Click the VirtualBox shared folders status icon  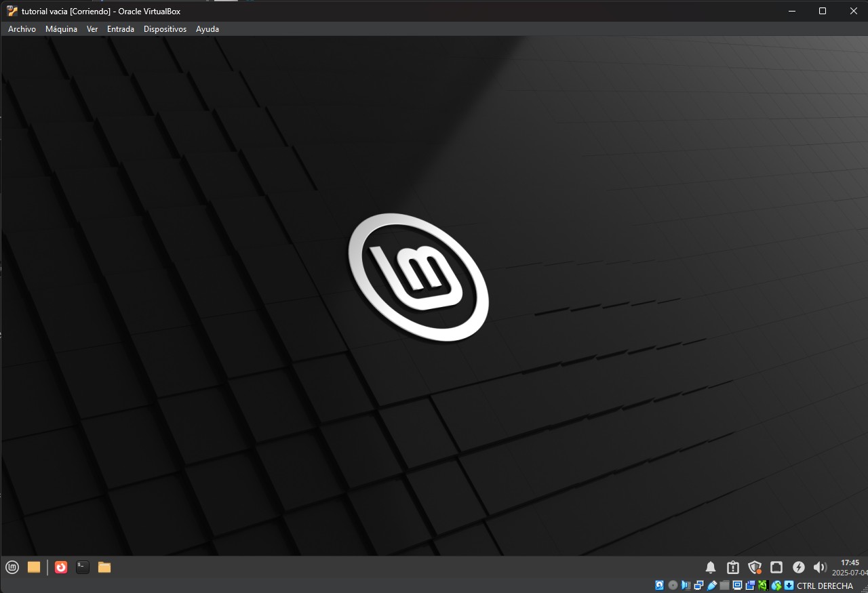coord(724,585)
